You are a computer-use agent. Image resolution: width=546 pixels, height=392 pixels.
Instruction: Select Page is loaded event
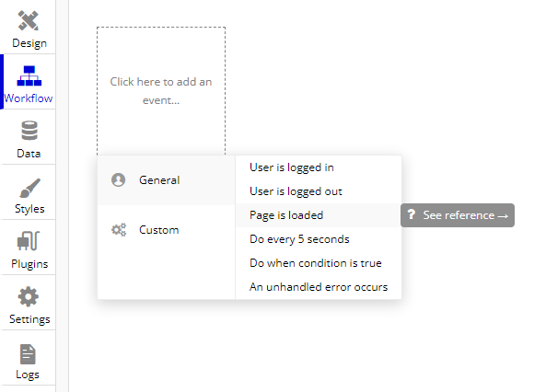(286, 215)
